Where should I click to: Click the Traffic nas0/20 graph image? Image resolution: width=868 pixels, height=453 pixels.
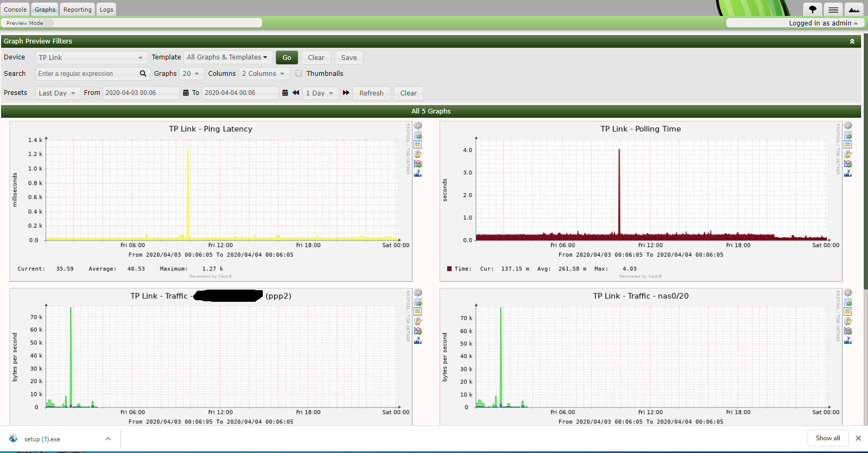pyautogui.click(x=641, y=357)
